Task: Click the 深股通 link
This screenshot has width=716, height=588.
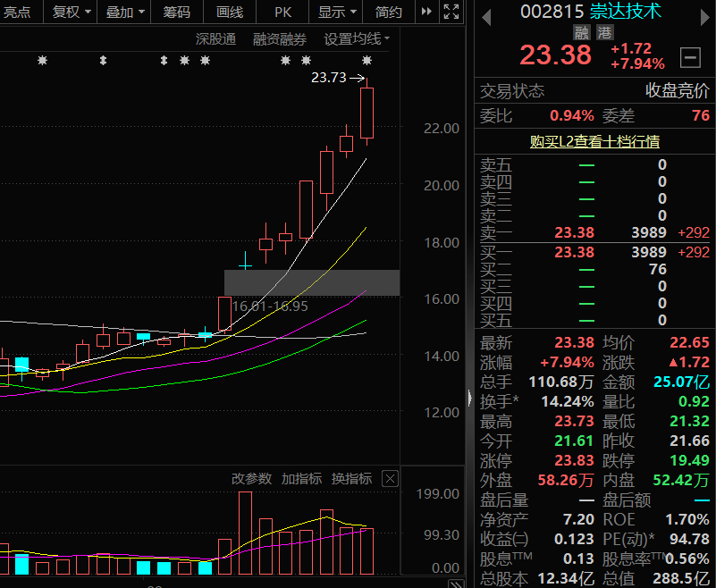Action: pyautogui.click(x=216, y=39)
